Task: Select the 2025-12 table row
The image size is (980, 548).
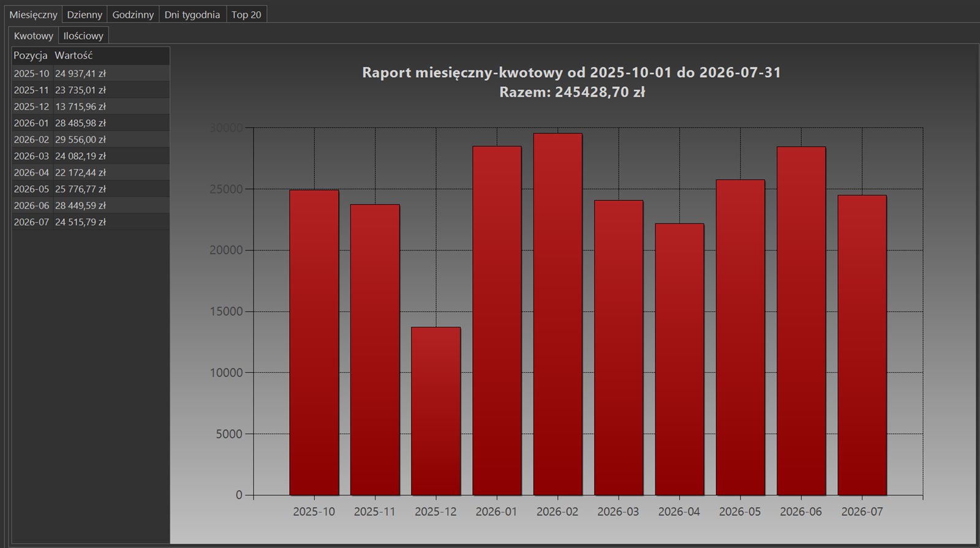Action: [91, 107]
